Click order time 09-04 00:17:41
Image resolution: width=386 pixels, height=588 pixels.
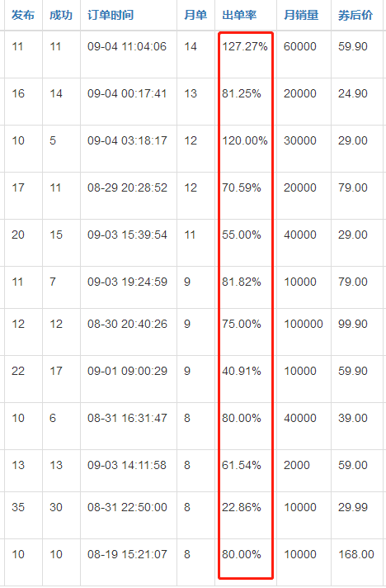[x=127, y=94]
